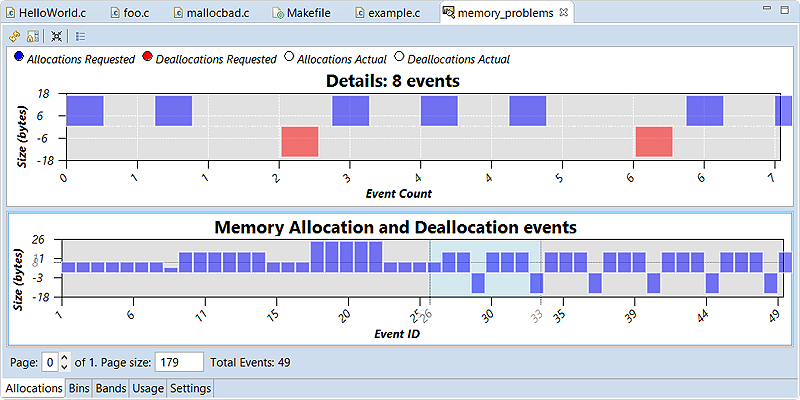800x400 pixels.
Task: Enable the Deallocations Actual series
Action: (400, 58)
